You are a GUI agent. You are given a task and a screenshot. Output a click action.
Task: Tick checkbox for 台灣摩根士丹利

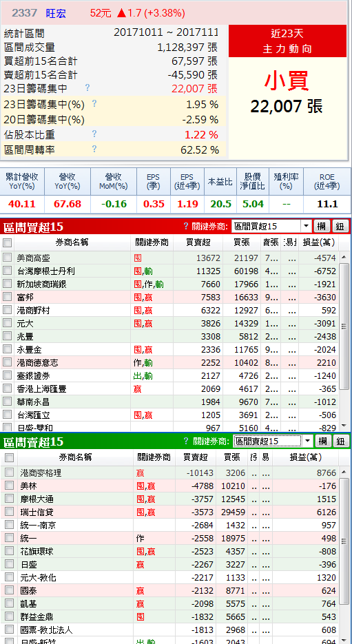pyautogui.click(x=8, y=271)
